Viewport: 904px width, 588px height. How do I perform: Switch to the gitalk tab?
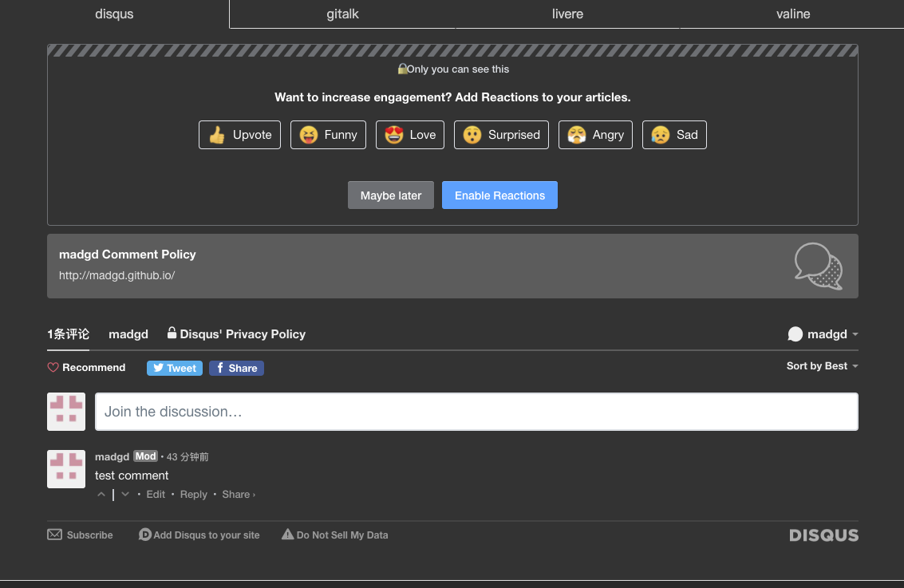(342, 14)
